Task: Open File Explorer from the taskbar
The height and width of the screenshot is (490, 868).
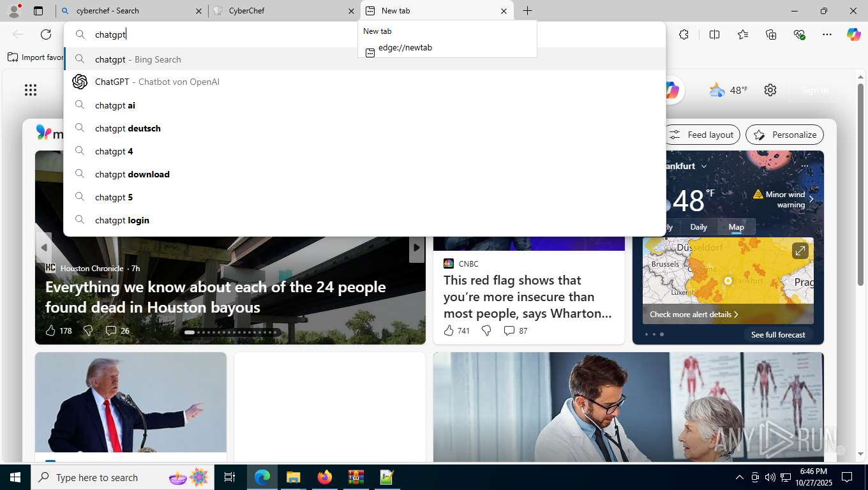Action: pos(293,477)
